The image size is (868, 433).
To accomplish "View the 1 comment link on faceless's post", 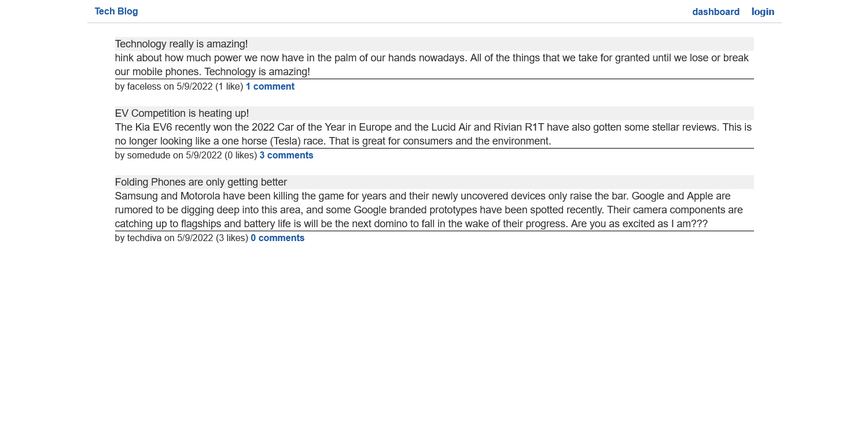I will pos(270,87).
